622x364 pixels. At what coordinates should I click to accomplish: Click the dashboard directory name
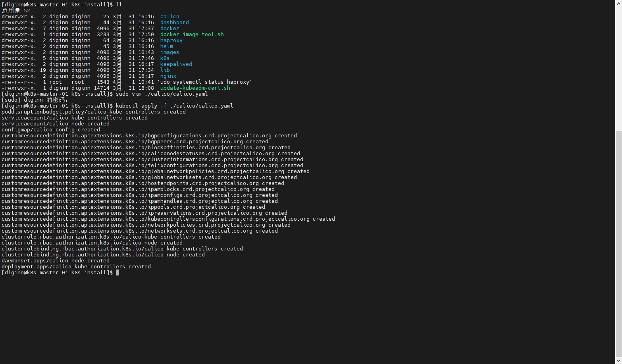coord(174,23)
